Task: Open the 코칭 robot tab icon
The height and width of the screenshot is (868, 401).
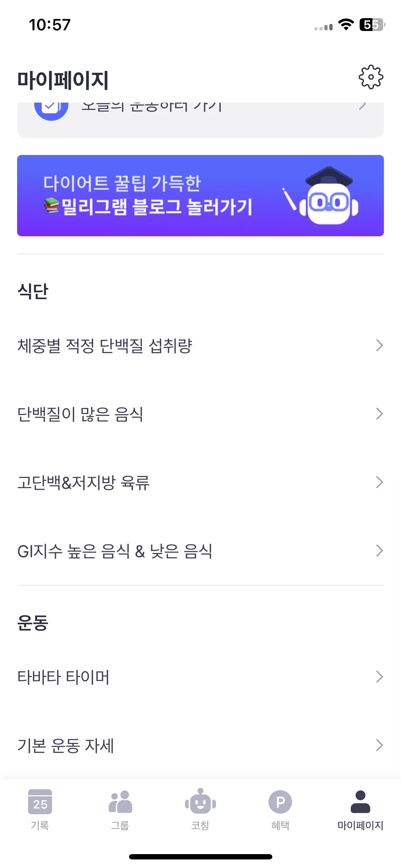Action: click(x=200, y=801)
